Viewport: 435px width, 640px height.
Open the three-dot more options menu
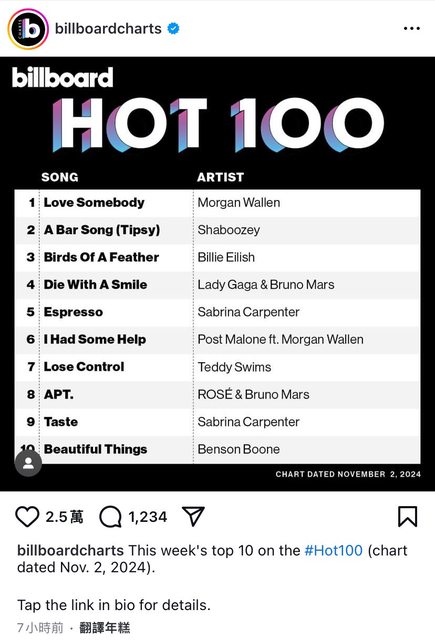411,29
